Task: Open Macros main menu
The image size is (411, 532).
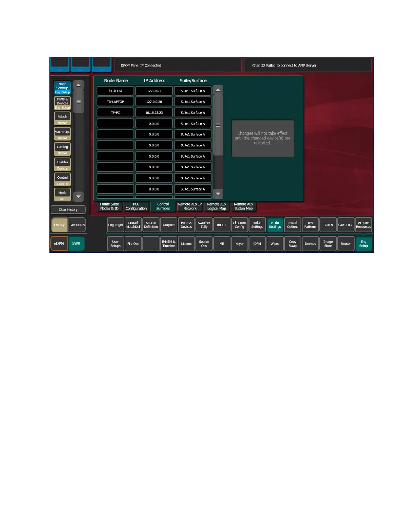Action: [186, 244]
